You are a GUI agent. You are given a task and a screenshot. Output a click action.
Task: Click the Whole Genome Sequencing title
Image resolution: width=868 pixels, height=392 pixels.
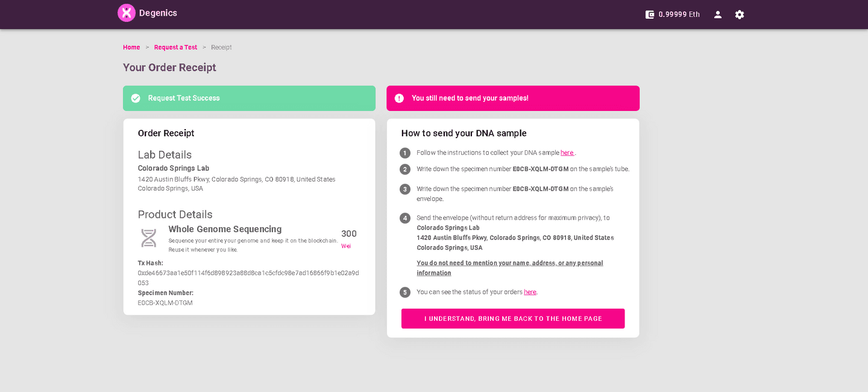pos(225,229)
